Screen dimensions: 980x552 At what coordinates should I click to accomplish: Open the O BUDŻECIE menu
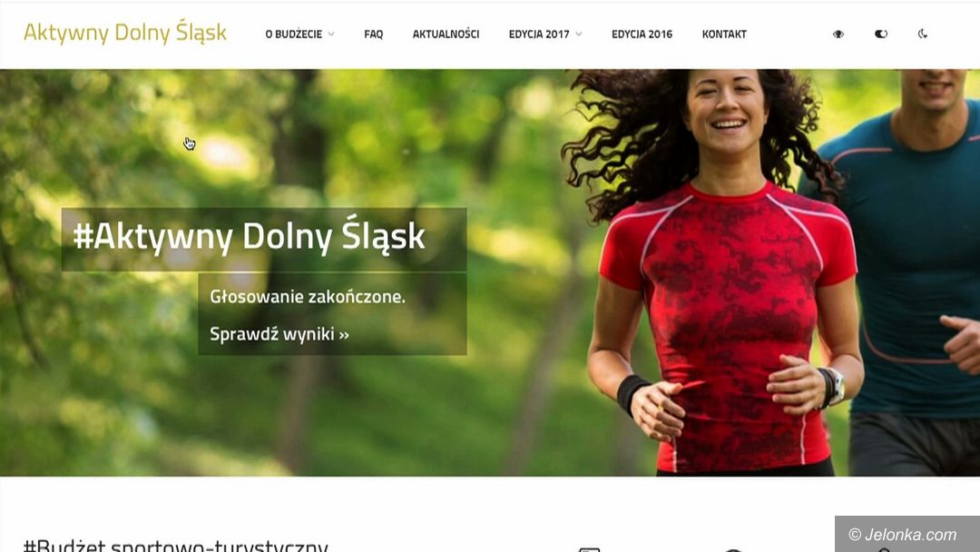pyautogui.click(x=294, y=34)
